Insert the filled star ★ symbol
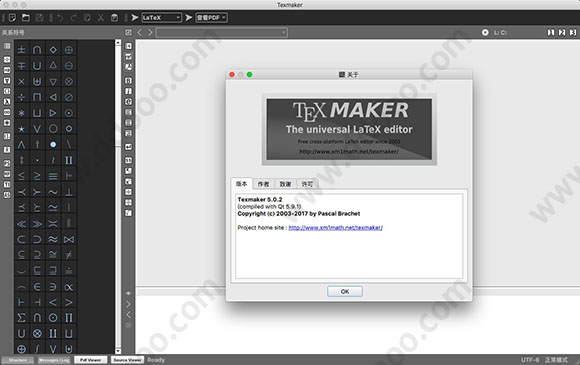The width and height of the screenshot is (580, 365). tap(21, 129)
